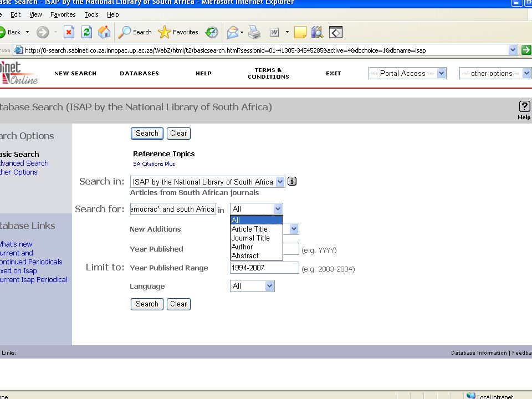Click the upper Search button

[x=147, y=134]
